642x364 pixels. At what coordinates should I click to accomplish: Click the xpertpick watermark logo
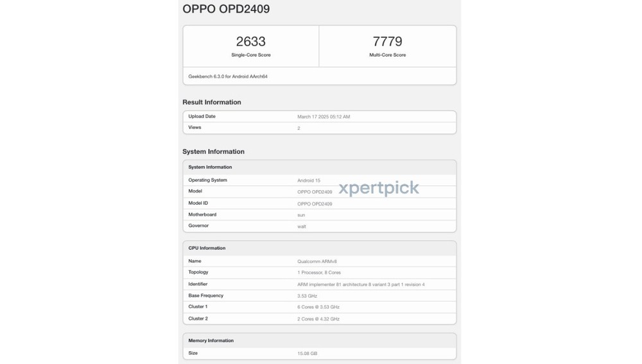point(379,188)
